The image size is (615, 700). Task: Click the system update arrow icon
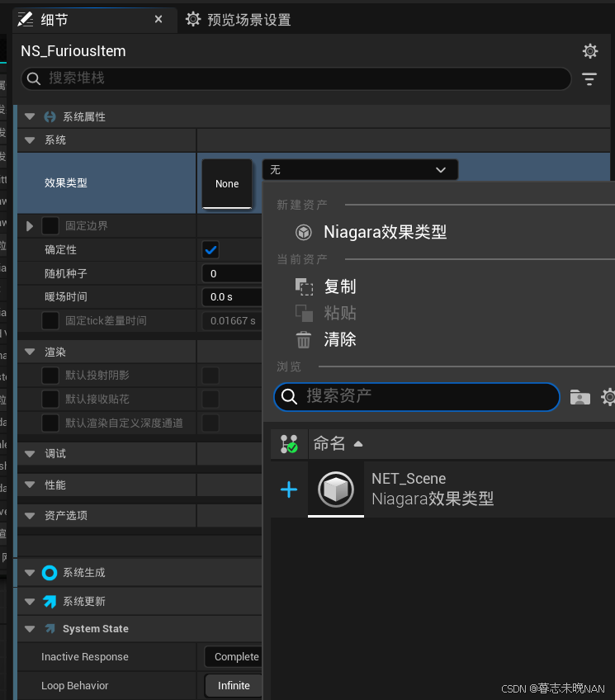[x=50, y=601]
